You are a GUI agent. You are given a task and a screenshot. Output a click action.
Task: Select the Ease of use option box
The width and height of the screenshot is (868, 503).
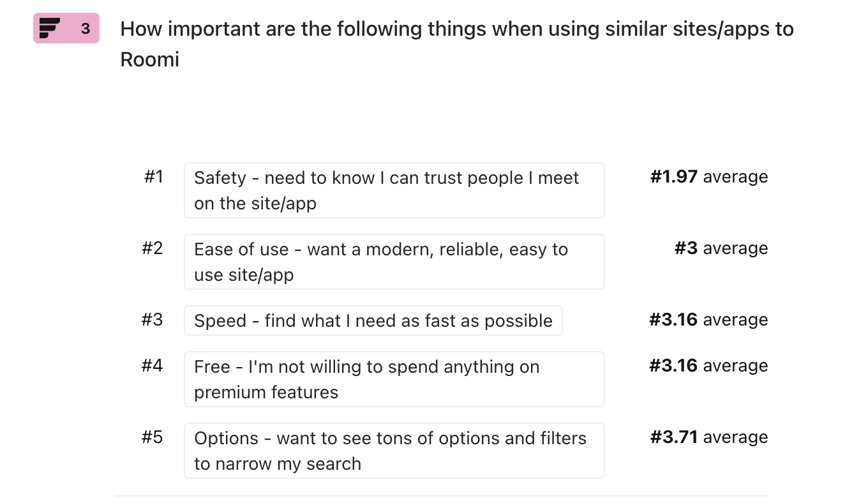394,262
